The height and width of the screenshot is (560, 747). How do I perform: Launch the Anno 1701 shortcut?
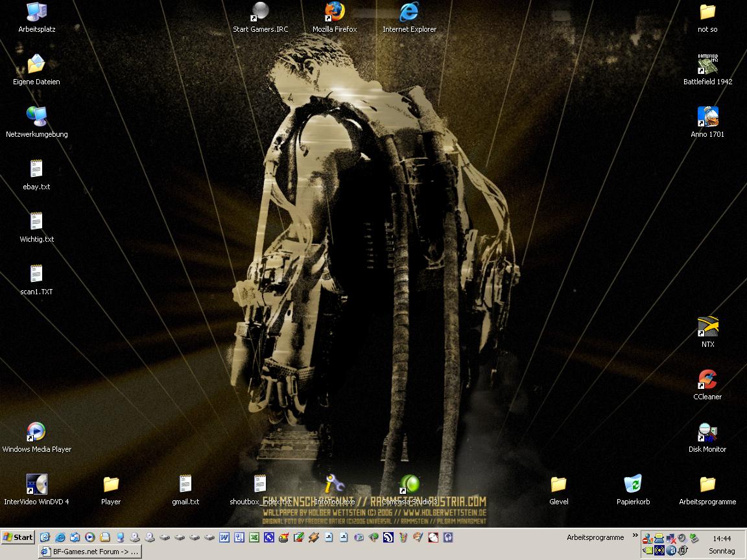[x=707, y=117]
